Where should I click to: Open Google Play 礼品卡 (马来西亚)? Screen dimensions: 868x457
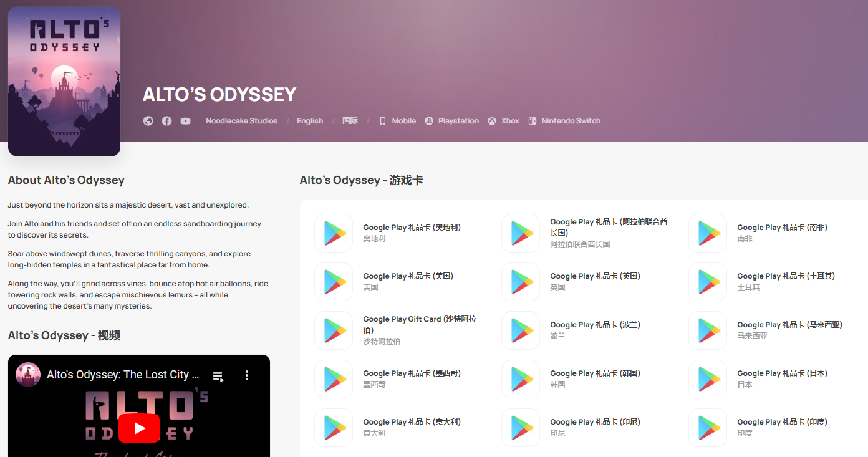[789, 325]
